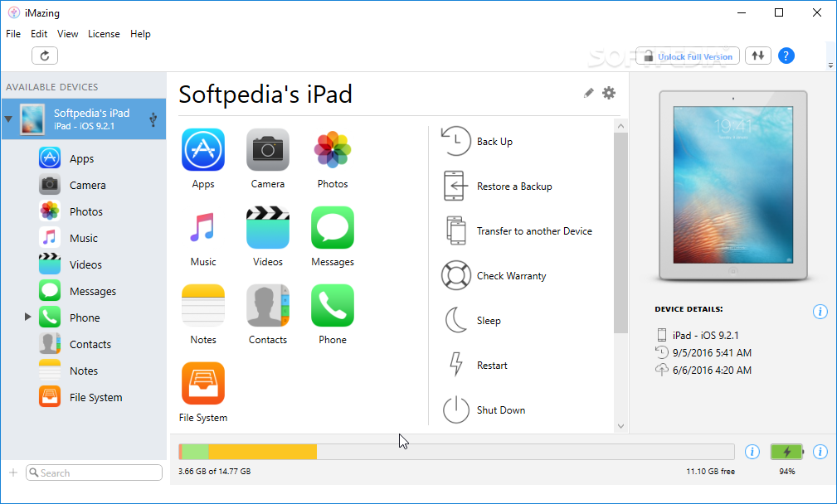Click the Unlock Full Version button
The width and height of the screenshot is (837, 504).
tap(688, 56)
